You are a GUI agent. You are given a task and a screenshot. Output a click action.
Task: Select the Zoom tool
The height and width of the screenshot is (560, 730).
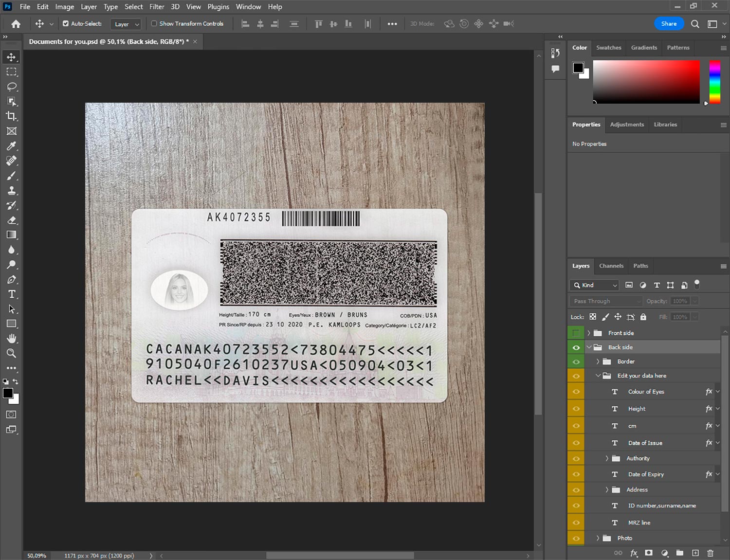11,353
